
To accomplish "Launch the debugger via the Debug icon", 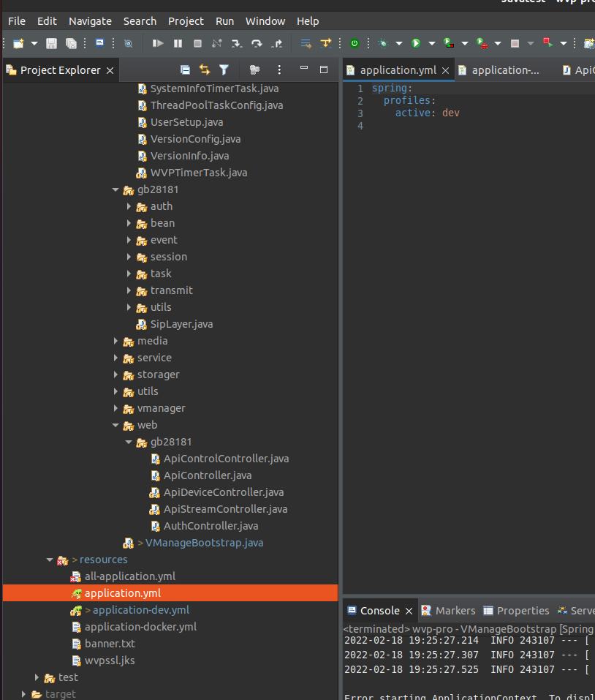I will coord(383,43).
